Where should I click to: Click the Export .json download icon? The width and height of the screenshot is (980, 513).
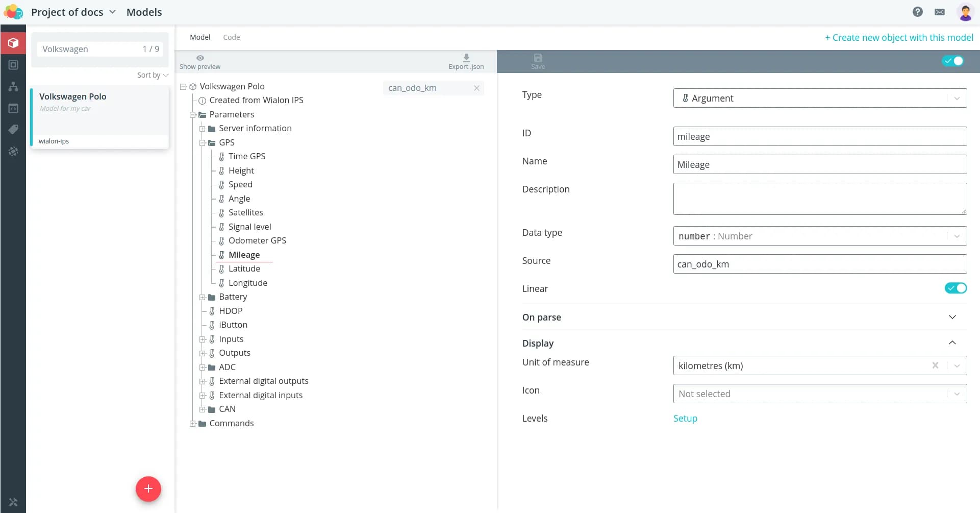[x=466, y=58]
